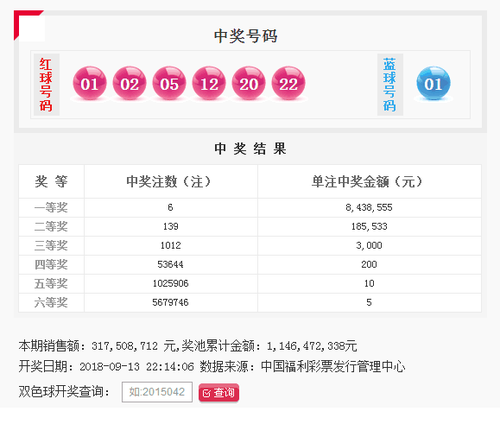Click the 查询 search button

[x=219, y=393]
